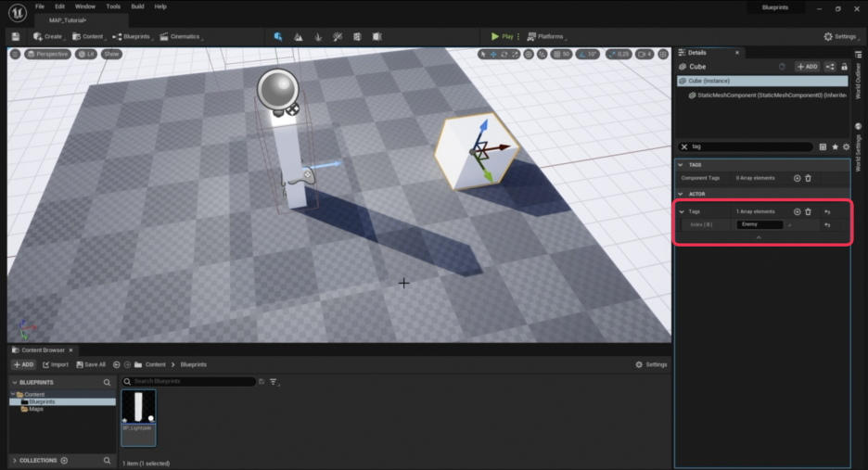This screenshot has width=868, height=470.
Task: Activate the scale gizmo tool
Action: point(515,55)
